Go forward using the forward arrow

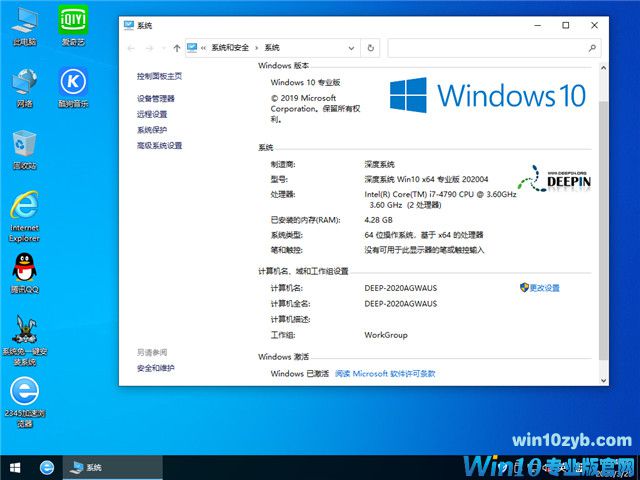pyautogui.click(x=149, y=48)
